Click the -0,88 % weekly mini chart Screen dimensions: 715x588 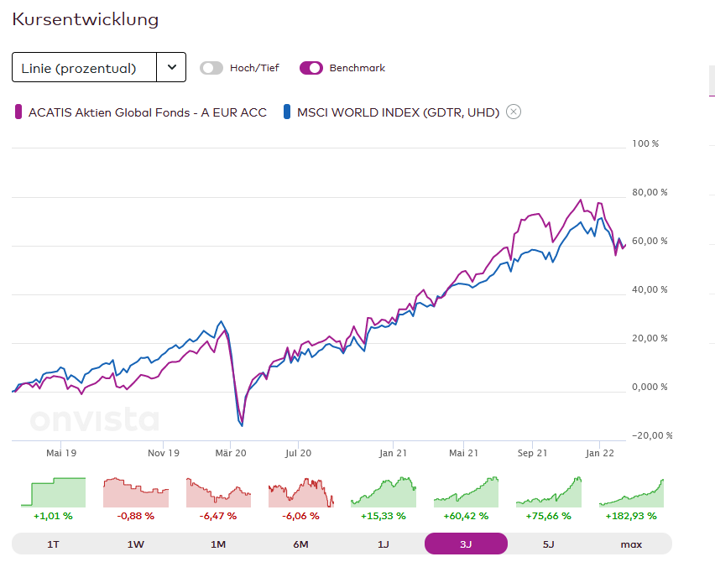click(135, 492)
